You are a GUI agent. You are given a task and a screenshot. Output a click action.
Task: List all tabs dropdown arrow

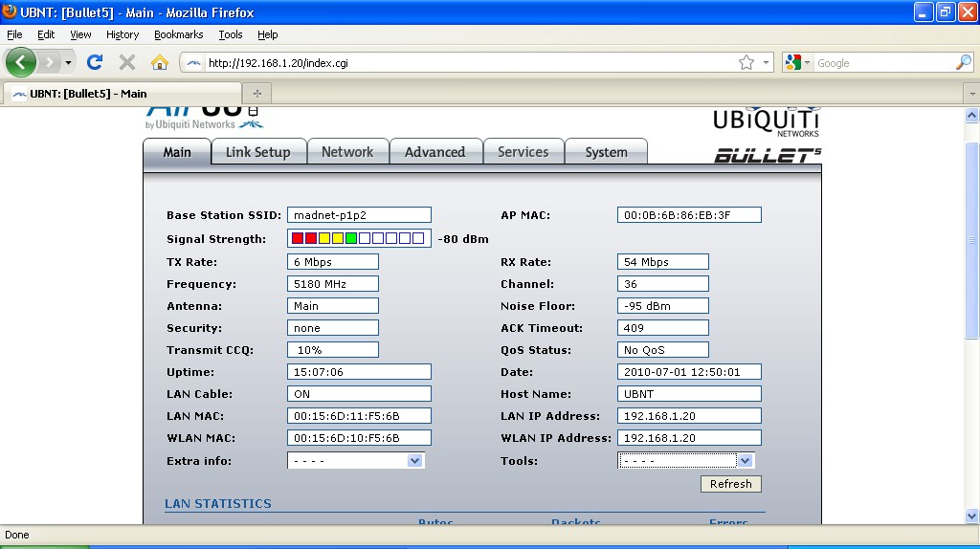click(972, 94)
